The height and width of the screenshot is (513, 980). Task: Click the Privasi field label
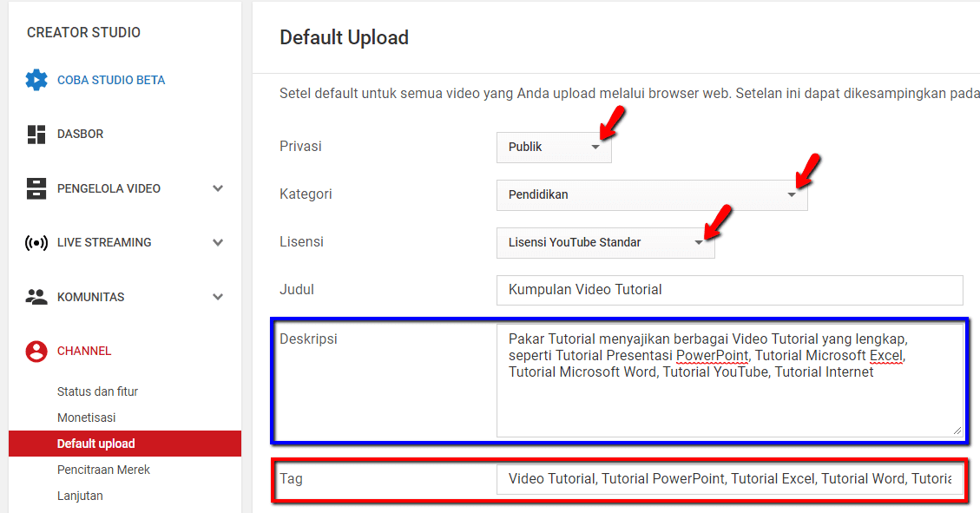click(300, 146)
